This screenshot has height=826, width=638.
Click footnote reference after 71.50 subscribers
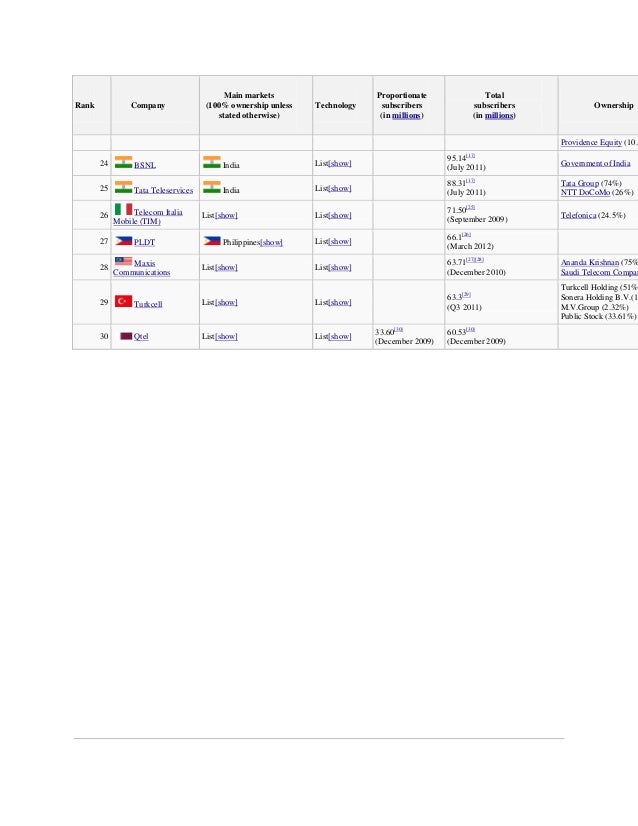470,208
